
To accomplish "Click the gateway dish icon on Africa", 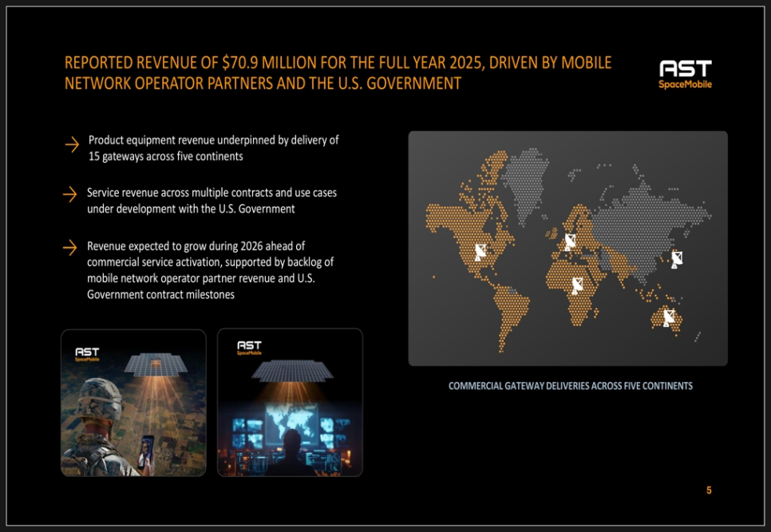I will pyautogui.click(x=577, y=285).
